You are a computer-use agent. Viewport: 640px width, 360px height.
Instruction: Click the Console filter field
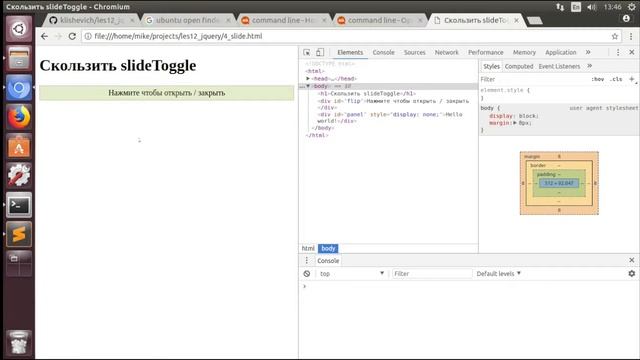coord(431,273)
